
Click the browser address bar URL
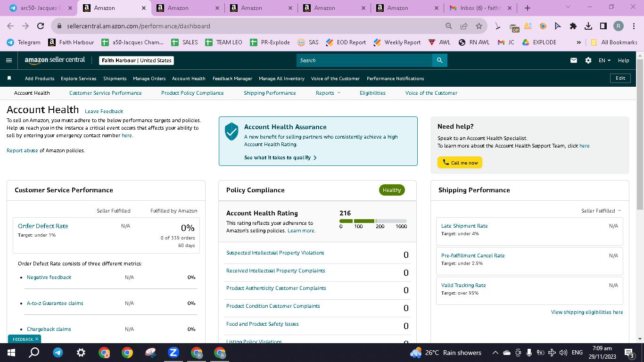click(139, 26)
